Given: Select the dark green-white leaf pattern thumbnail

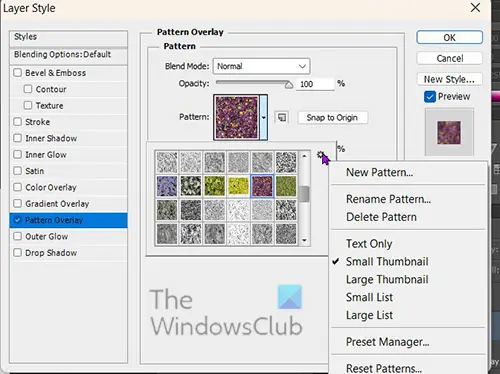Looking at the screenshot, I should coord(191,186).
